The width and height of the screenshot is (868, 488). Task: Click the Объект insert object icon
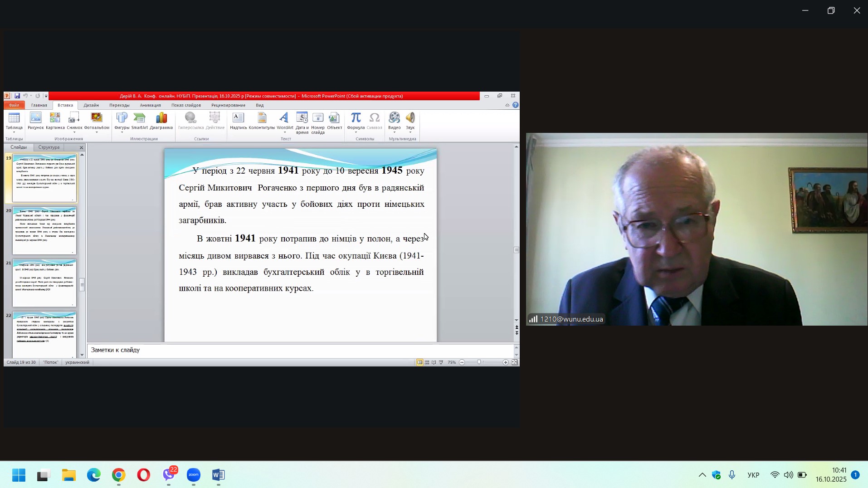click(x=334, y=121)
